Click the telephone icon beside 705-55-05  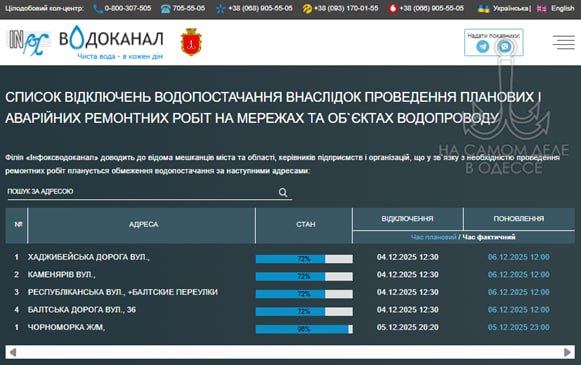[x=166, y=9]
